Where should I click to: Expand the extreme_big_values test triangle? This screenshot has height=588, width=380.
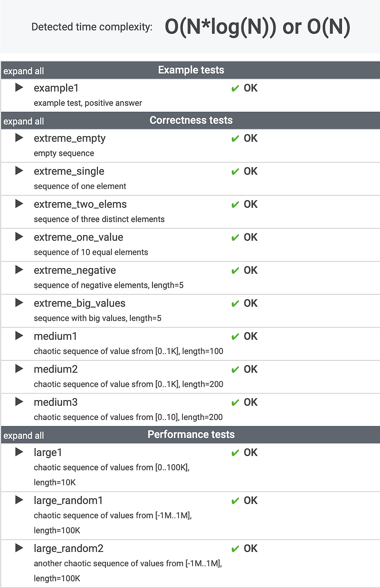19,303
